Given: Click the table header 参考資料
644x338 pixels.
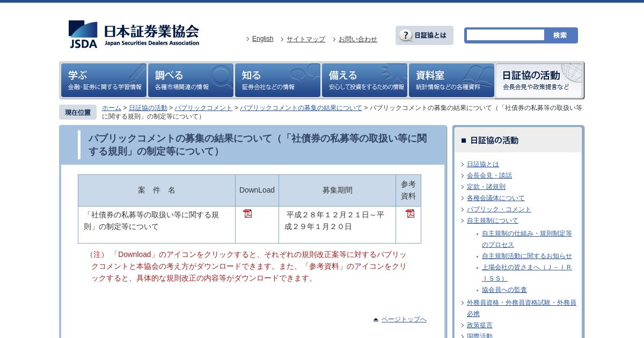Looking at the screenshot, I should coord(408,190).
